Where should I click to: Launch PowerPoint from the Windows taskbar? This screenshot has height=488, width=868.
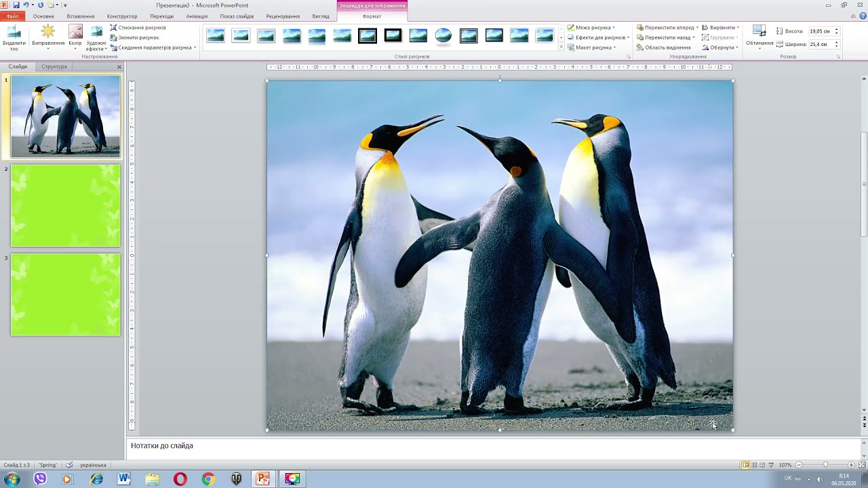click(263, 479)
